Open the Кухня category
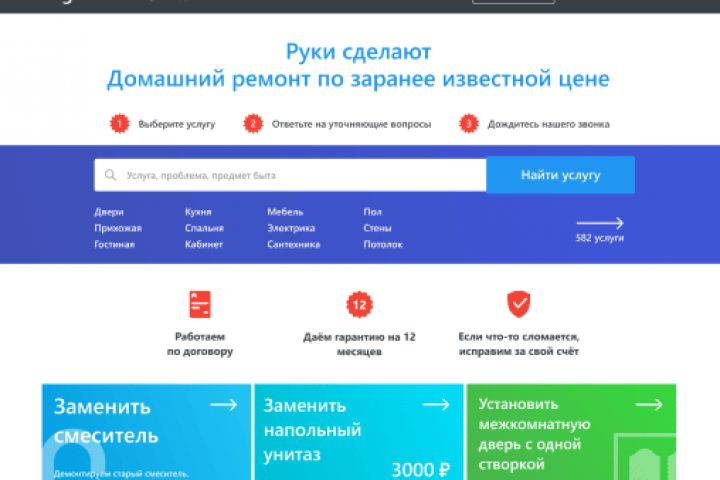Screen dimensions: 720x480 tap(198, 212)
